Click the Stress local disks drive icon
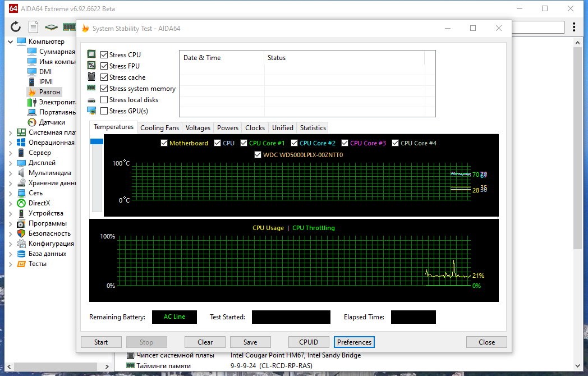588x376 pixels. tap(91, 100)
